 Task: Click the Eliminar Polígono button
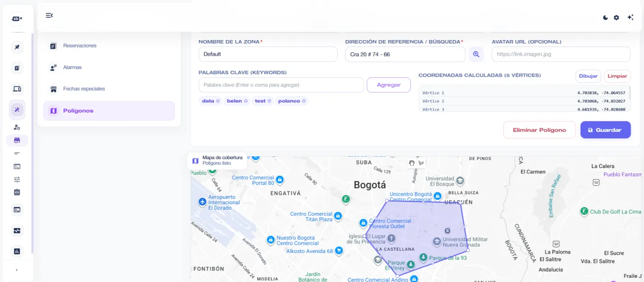[539, 130]
